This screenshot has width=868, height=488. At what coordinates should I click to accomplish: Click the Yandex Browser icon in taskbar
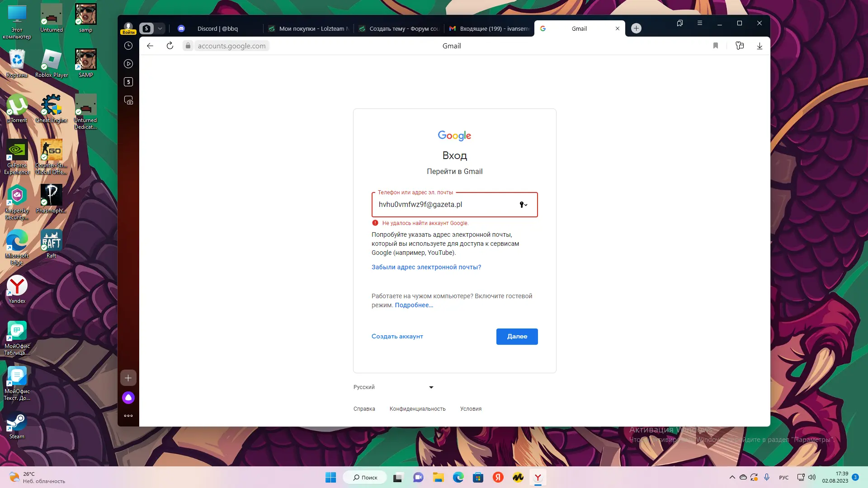click(537, 477)
